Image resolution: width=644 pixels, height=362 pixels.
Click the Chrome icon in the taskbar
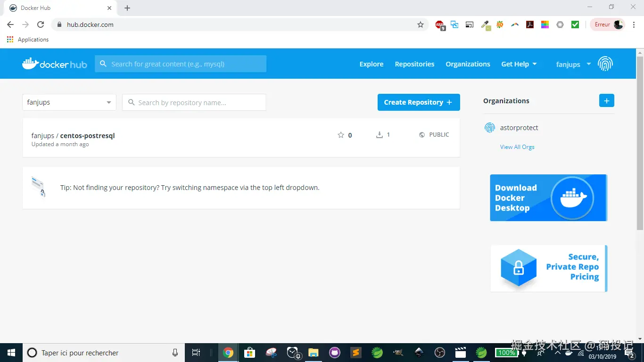point(228,353)
